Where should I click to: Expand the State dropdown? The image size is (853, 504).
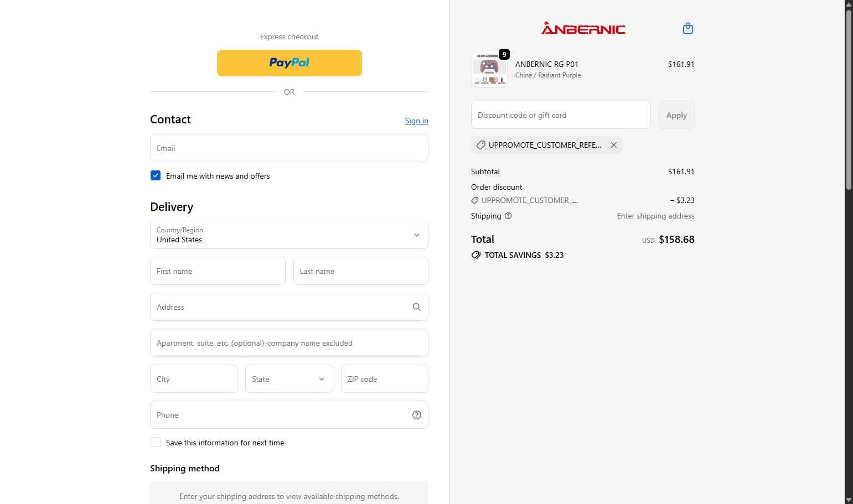point(289,379)
